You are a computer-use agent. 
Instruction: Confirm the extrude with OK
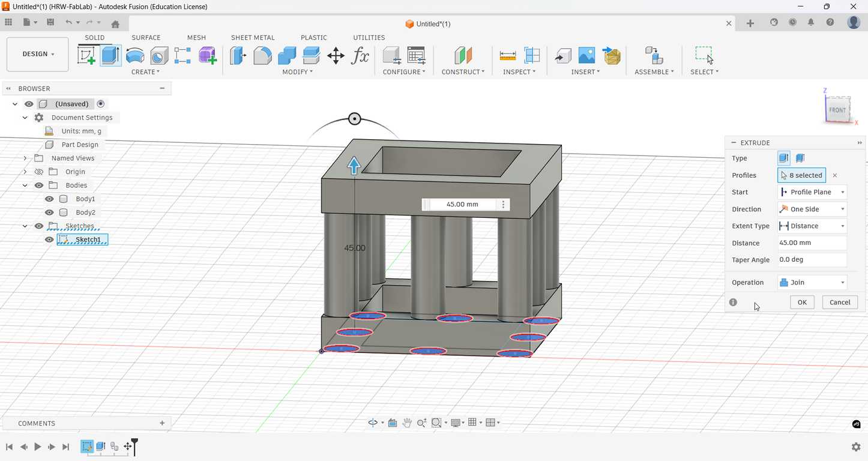click(x=801, y=302)
